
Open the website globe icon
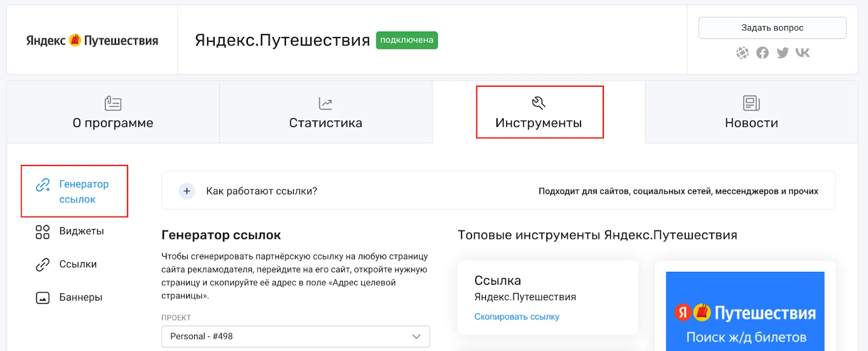pyautogui.click(x=742, y=53)
